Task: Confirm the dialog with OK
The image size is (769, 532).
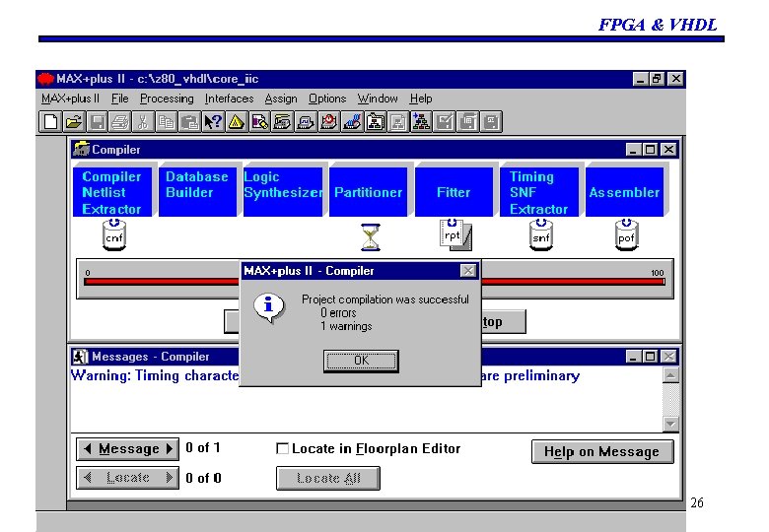Action: point(361,361)
